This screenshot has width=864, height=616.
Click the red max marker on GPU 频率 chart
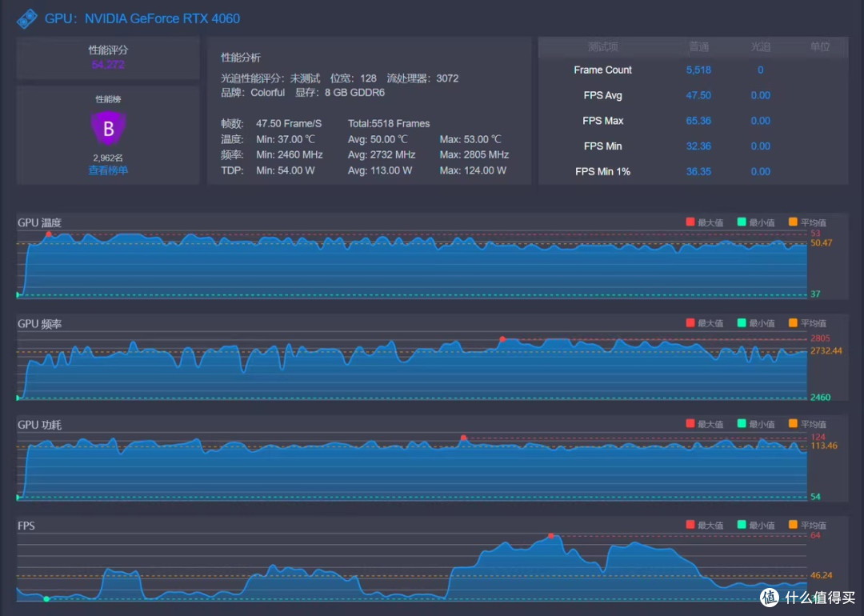click(x=502, y=339)
